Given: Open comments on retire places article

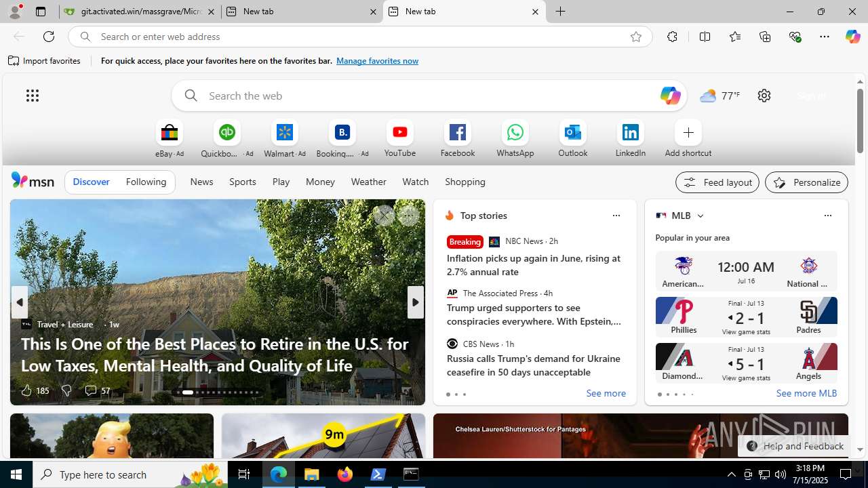Looking at the screenshot, I should pyautogui.click(x=97, y=390).
